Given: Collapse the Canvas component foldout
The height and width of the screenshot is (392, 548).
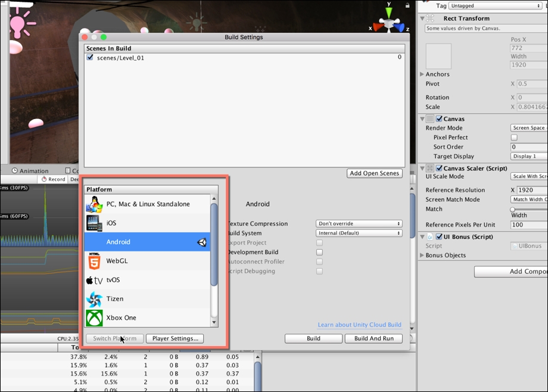Looking at the screenshot, I should 422,119.
